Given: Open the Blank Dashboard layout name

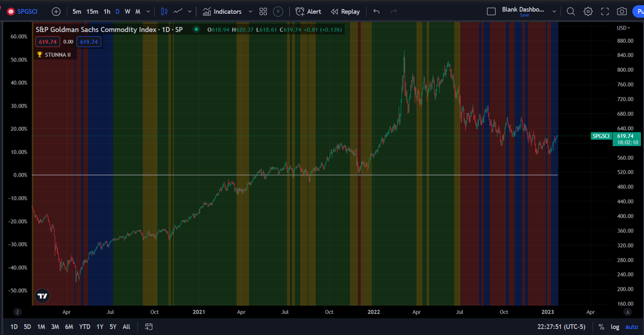Looking at the screenshot, I should [523, 9].
